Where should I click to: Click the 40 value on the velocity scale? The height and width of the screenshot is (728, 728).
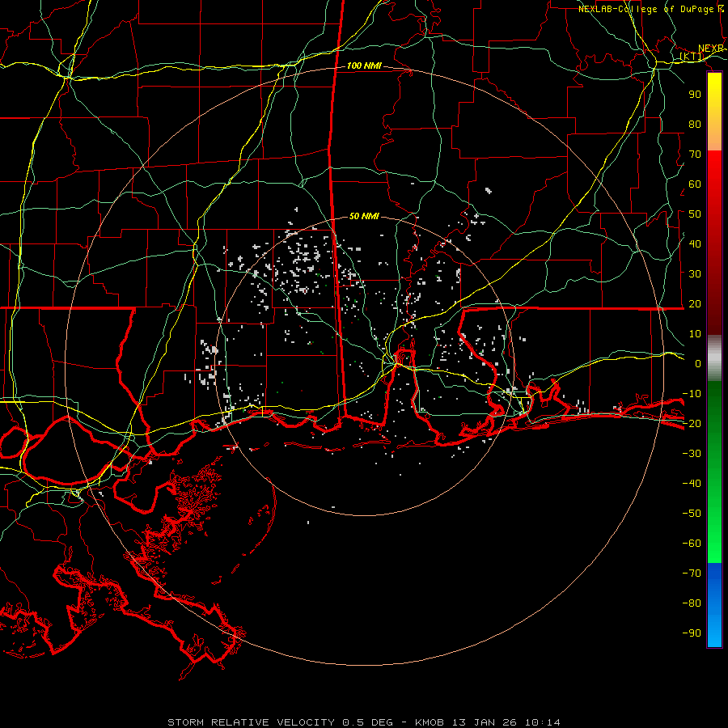click(695, 243)
